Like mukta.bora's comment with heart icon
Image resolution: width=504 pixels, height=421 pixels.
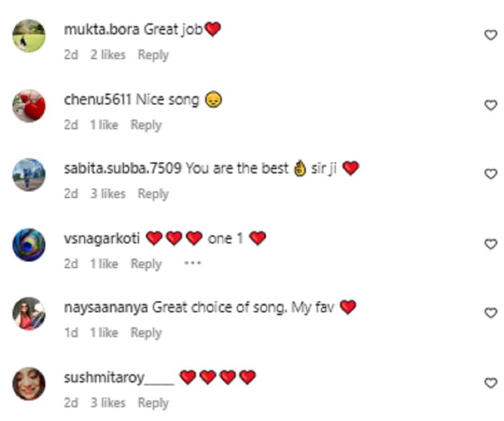[491, 35]
